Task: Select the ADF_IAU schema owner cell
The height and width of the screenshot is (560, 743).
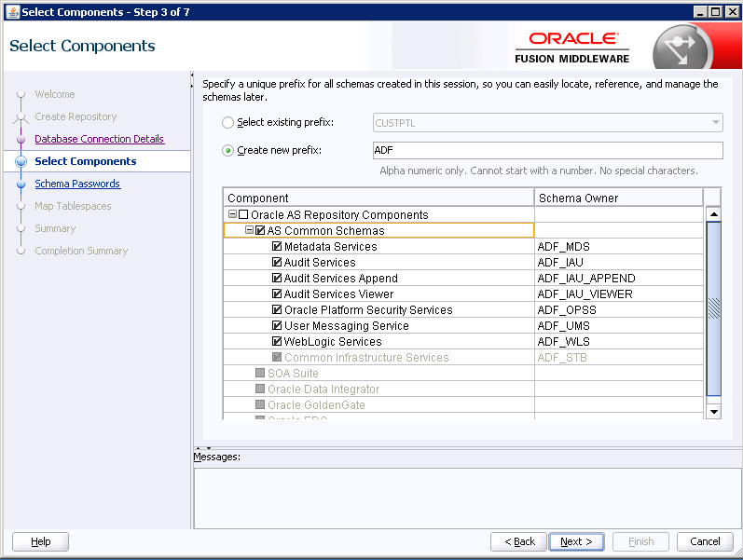Action: [x=619, y=262]
